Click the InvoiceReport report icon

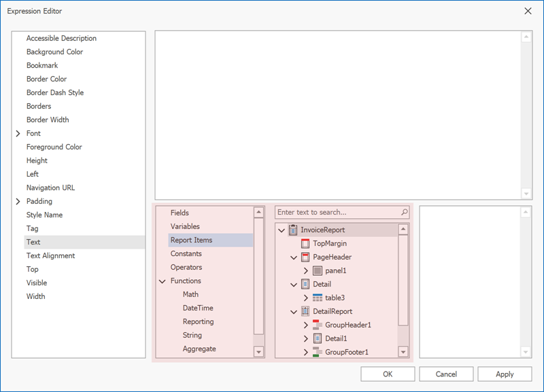[293, 230]
